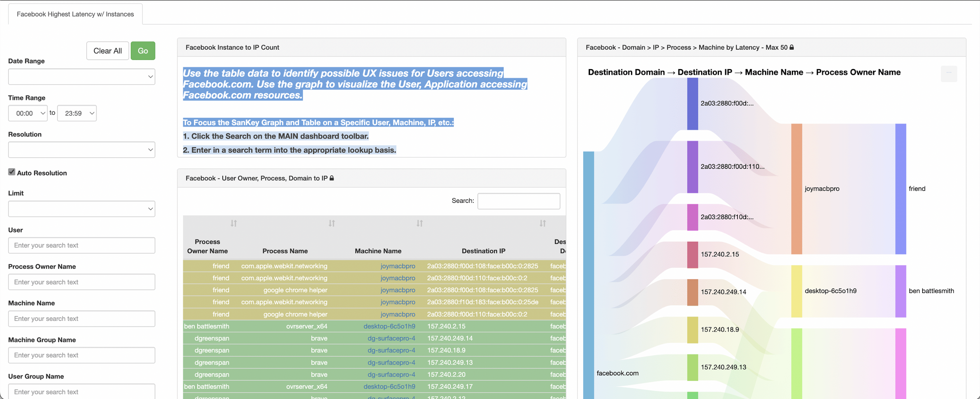Open desktop-6c5o1h9 link in 157.240.2.15 row
The image size is (980, 399).
(389, 326)
